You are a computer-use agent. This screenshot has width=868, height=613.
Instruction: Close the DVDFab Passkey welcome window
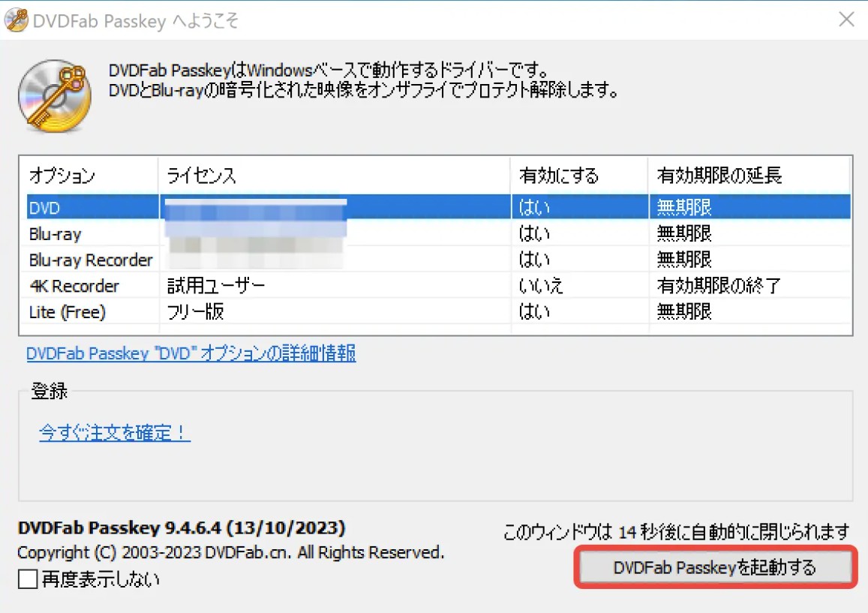(x=846, y=20)
